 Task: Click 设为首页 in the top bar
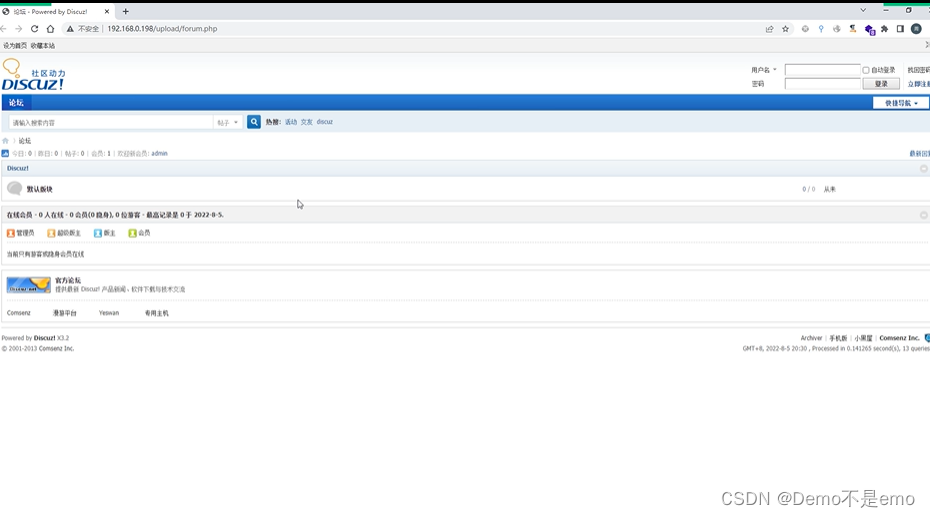click(15, 46)
